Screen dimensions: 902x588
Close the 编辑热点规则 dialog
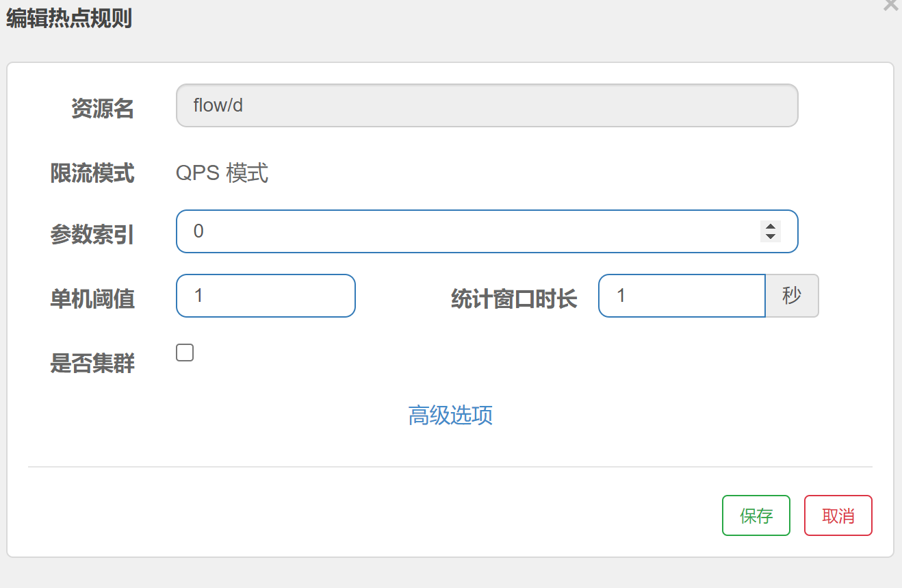[x=891, y=5]
